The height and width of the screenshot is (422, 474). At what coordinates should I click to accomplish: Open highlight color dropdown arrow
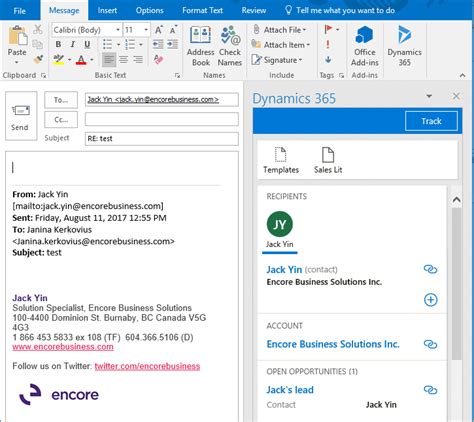click(69, 60)
